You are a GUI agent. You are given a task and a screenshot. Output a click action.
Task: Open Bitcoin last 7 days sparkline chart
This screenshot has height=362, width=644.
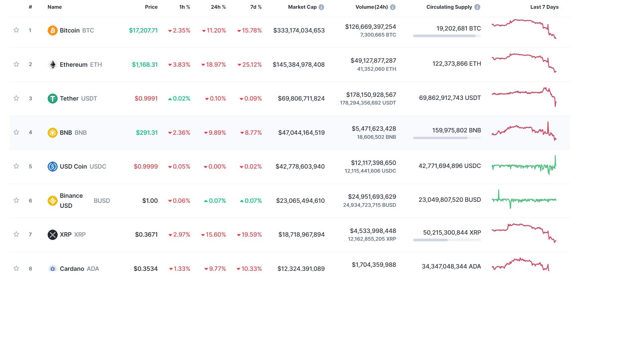pos(524,29)
